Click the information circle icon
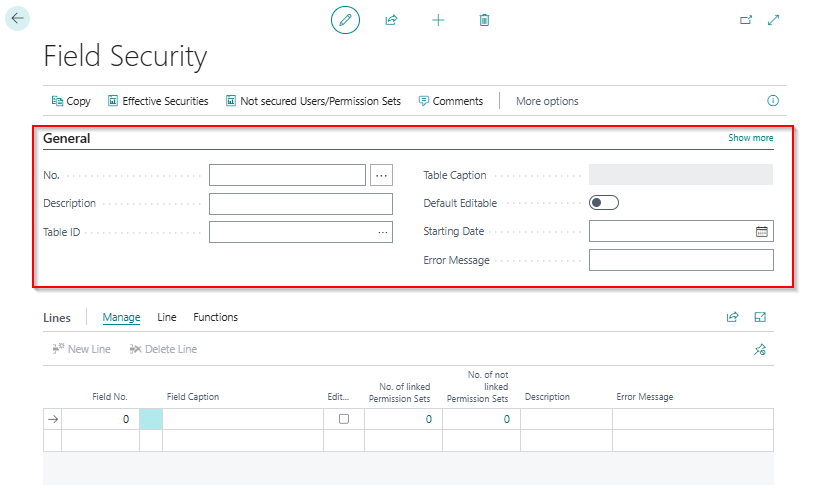This screenshot has width=813, height=494. click(x=773, y=101)
